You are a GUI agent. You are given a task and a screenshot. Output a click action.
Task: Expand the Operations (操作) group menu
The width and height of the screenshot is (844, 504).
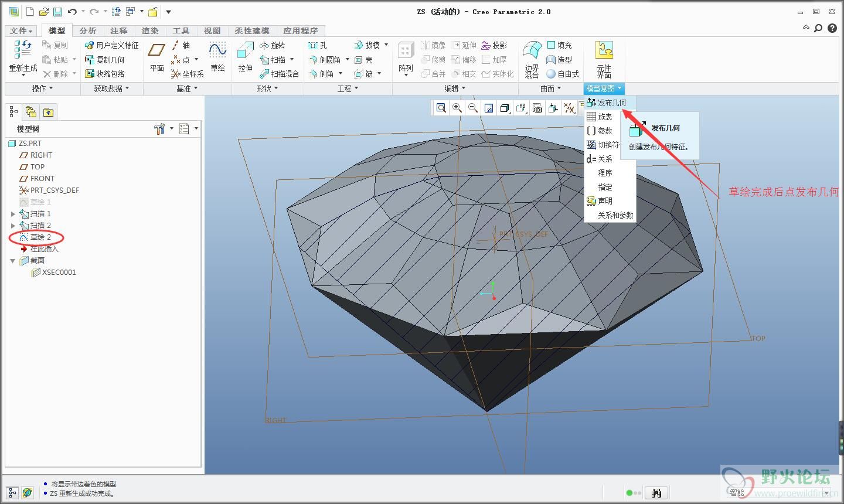coord(42,88)
